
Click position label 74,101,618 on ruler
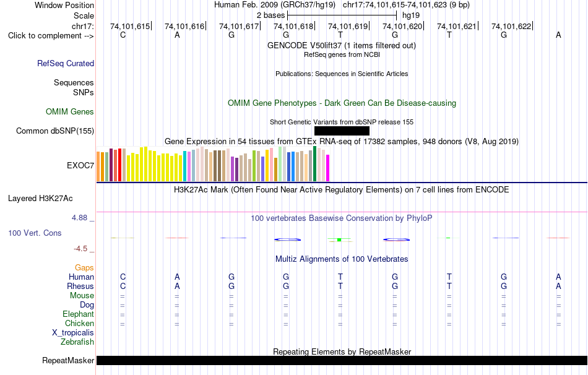point(293,26)
